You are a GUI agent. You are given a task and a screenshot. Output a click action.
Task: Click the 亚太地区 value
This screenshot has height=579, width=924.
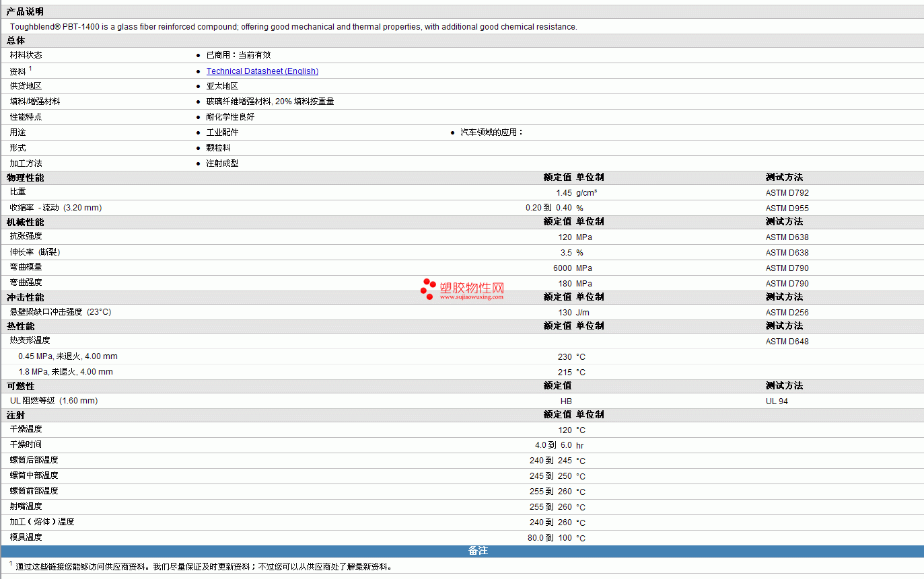(x=222, y=86)
